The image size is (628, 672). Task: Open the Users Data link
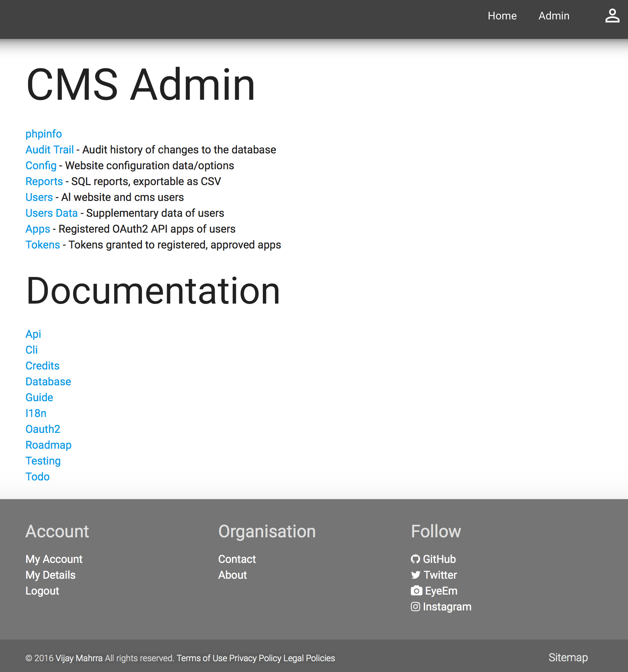click(x=51, y=213)
